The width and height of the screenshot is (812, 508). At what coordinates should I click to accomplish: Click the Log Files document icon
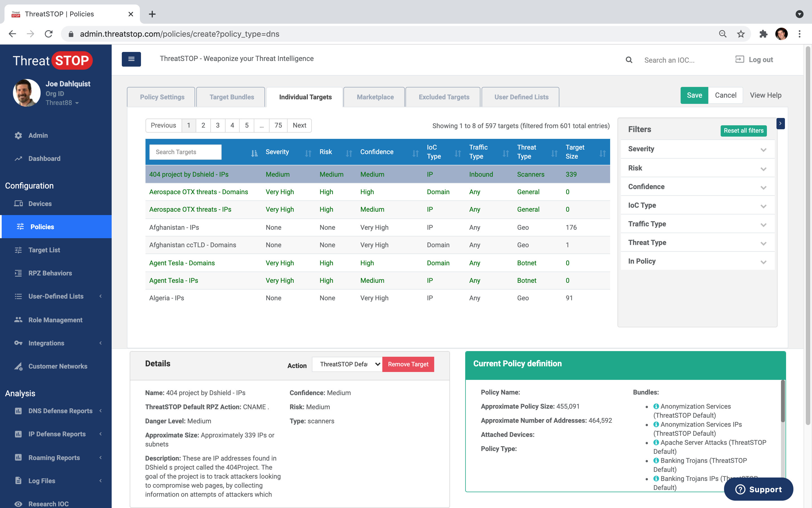tap(18, 481)
